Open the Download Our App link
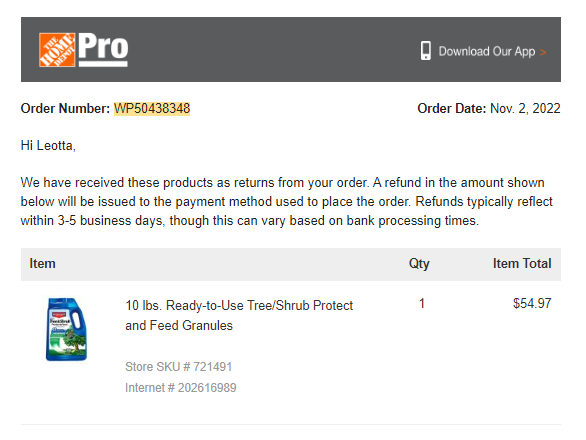 point(487,51)
